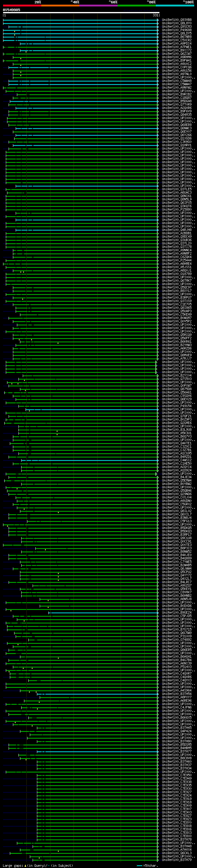This screenshot has width=197, height=868.
Task: Select the UniRef100_B9RIB2 label
Action: (177, 94)
